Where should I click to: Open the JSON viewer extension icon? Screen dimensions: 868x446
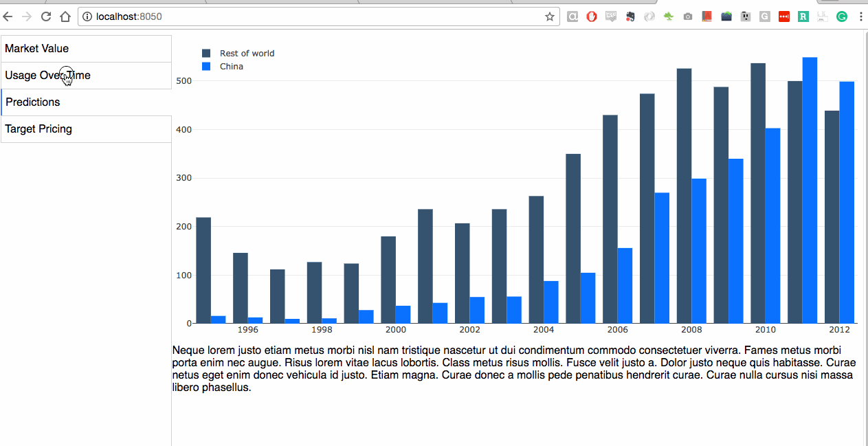point(823,16)
